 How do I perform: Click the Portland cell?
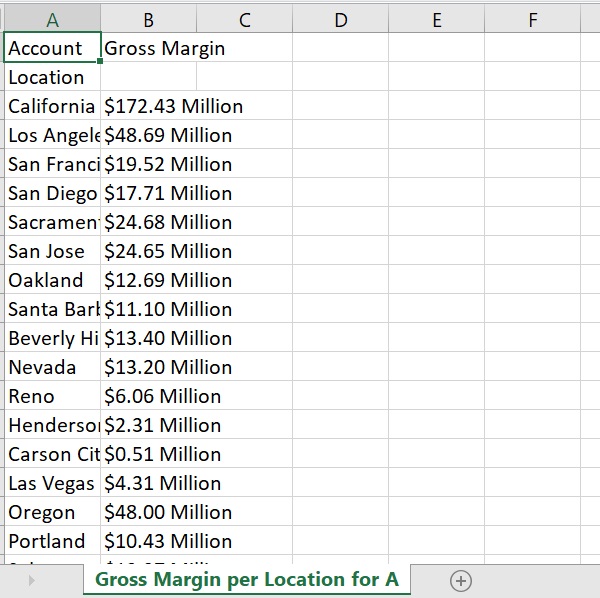click(x=52, y=541)
